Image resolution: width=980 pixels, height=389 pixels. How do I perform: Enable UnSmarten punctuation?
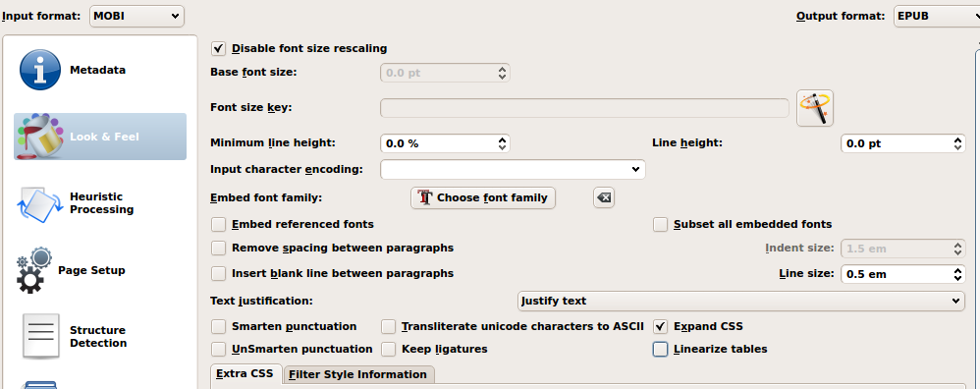click(x=218, y=349)
